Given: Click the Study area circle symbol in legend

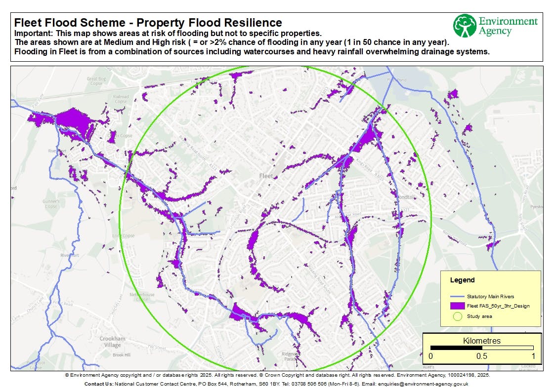Looking at the screenshot, I should tap(457, 316).
